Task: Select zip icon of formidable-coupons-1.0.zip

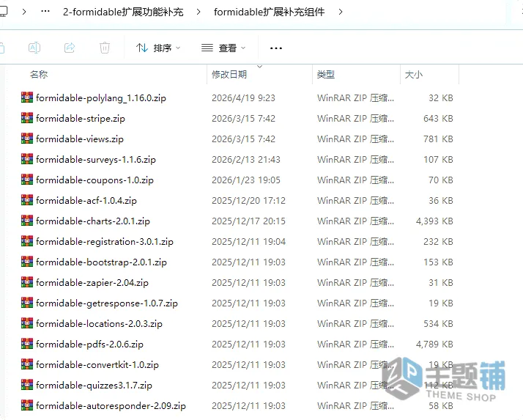Action: click(x=27, y=180)
